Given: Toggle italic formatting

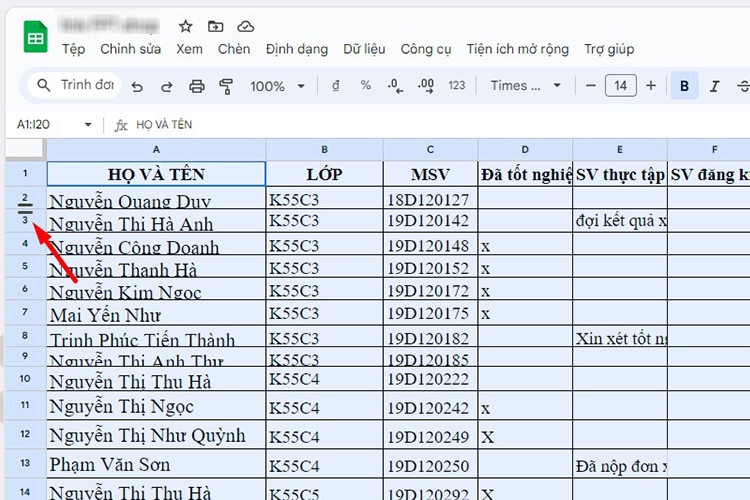Looking at the screenshot, I should [x=714, y=86].
